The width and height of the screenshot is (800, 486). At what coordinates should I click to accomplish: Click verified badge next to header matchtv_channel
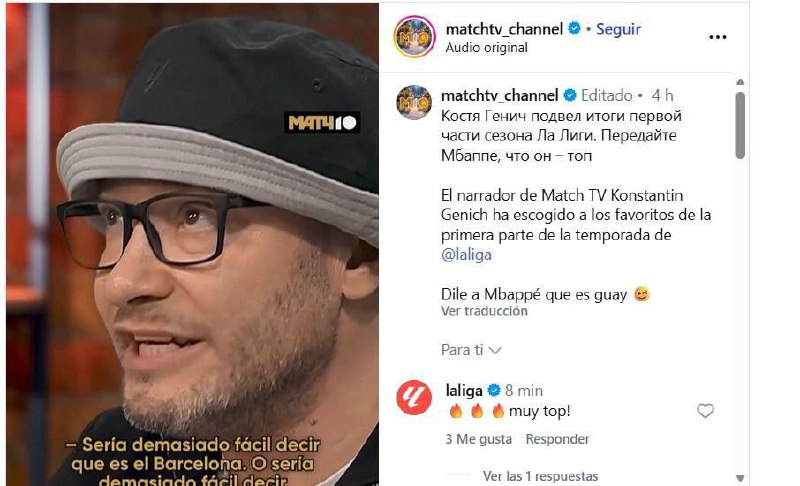coord(574,29)
